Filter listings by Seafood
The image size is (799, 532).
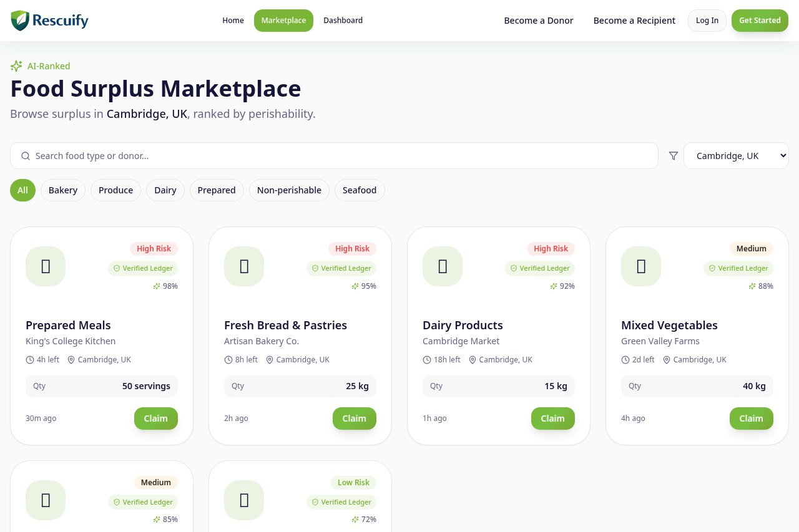[360, 190]
